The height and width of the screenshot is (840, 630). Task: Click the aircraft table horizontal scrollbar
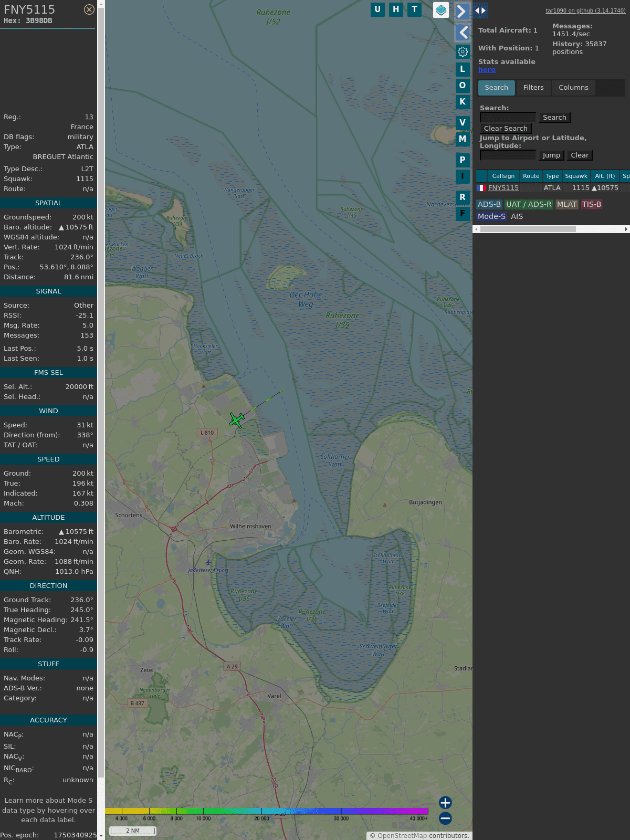(x=528, y=229)
